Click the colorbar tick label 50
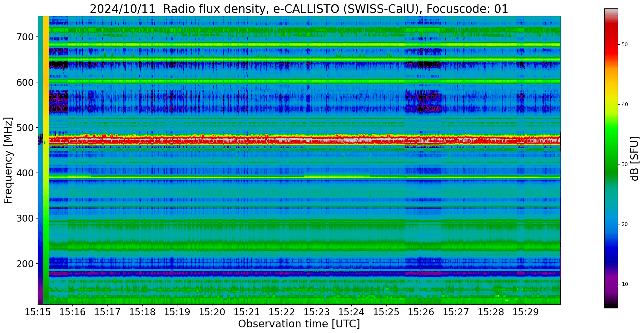 (625, 45)
